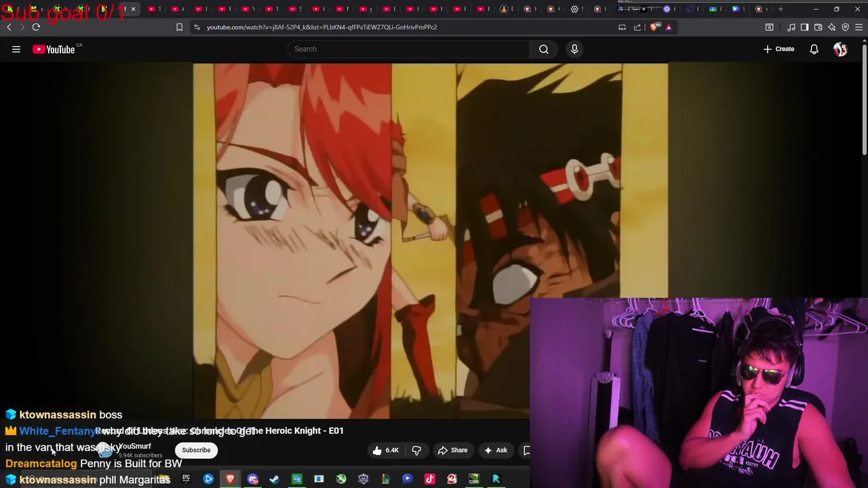This screenshot has width=868, height=488.
Task: Open TikTok from the taskbar
Action: [430, 479]
